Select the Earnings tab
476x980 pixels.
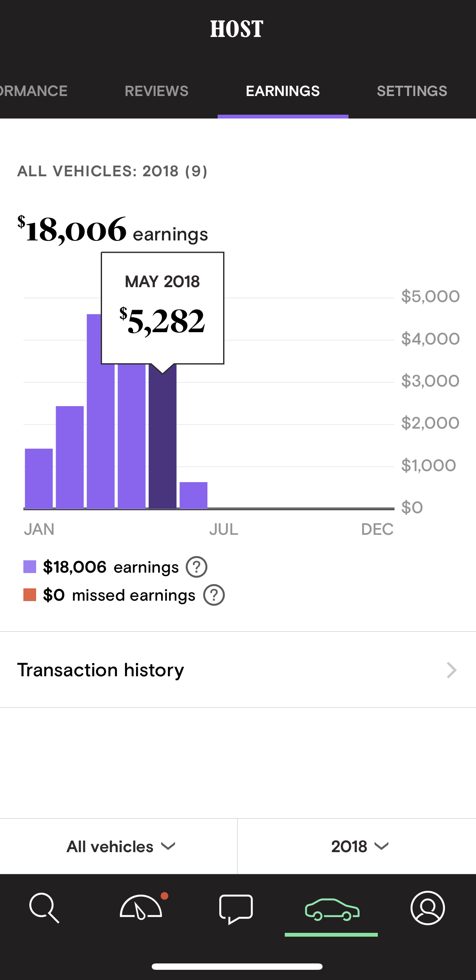283,91
